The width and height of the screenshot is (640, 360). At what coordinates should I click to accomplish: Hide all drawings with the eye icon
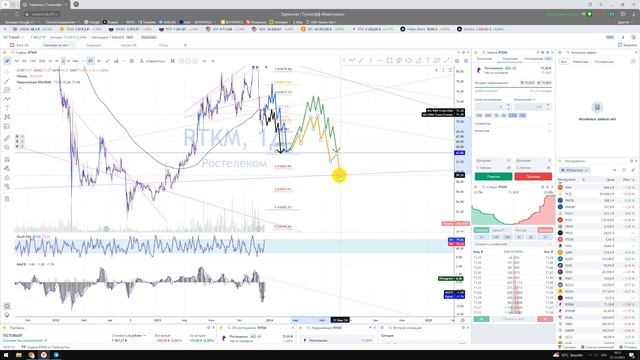coord(7,187)
